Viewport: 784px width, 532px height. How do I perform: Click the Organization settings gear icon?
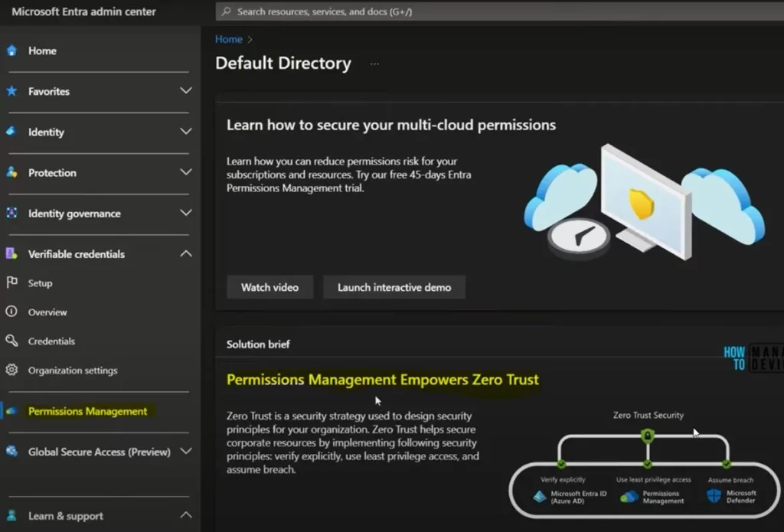(11, 370)
